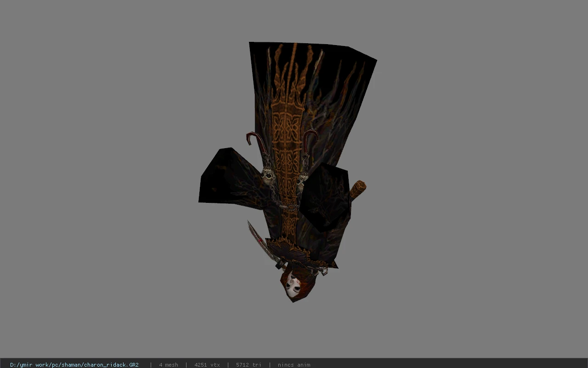
Task: Click the "4 mesh" status entry
Action: 169,365
